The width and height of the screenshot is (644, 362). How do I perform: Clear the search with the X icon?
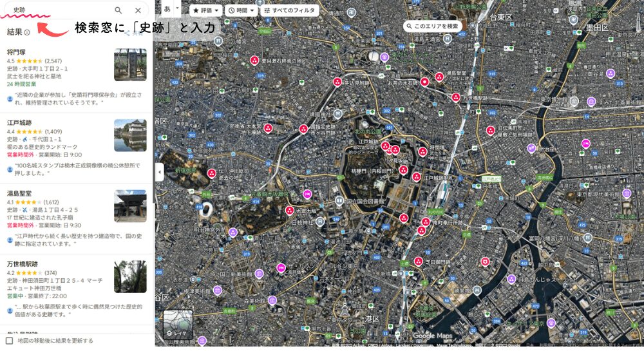click(138, 10)
